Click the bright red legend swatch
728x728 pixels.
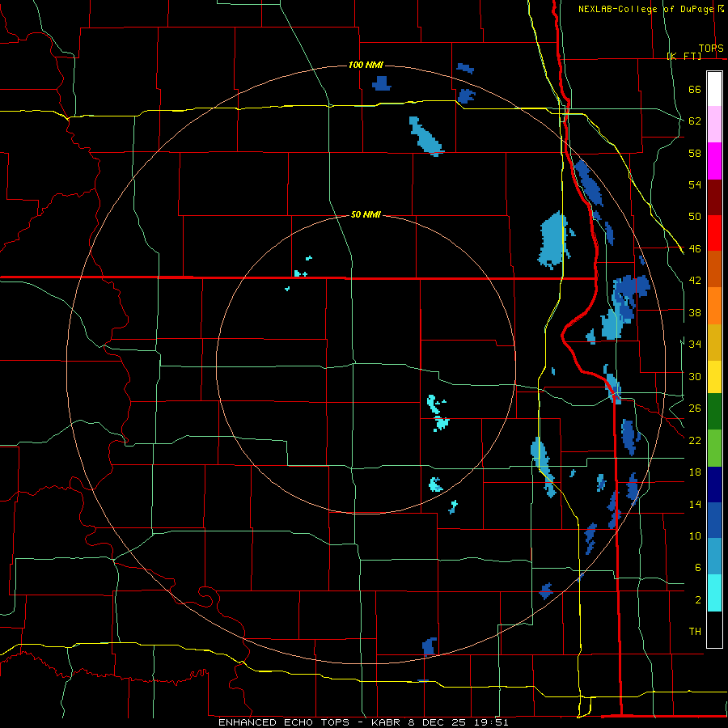[x=714, y=233]
